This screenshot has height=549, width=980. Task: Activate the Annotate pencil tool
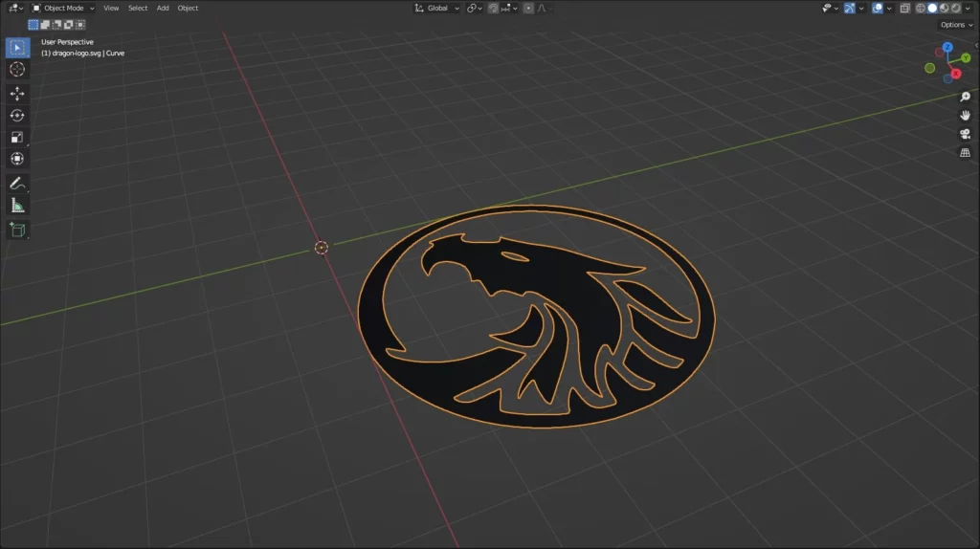pyautogui.click(x=17, y=183)
